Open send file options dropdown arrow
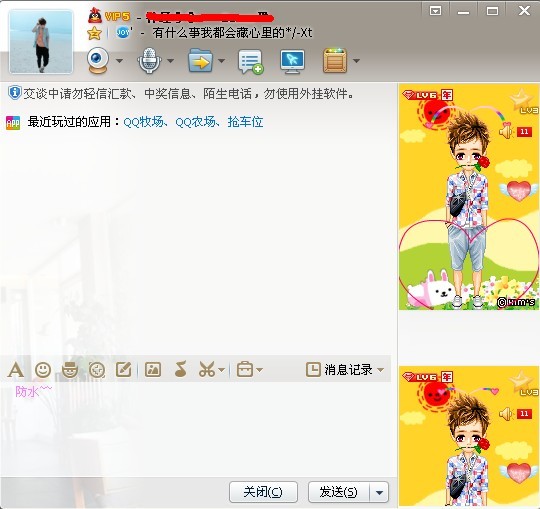This screenshot has height=509, width=540. [x=221, y=61]
